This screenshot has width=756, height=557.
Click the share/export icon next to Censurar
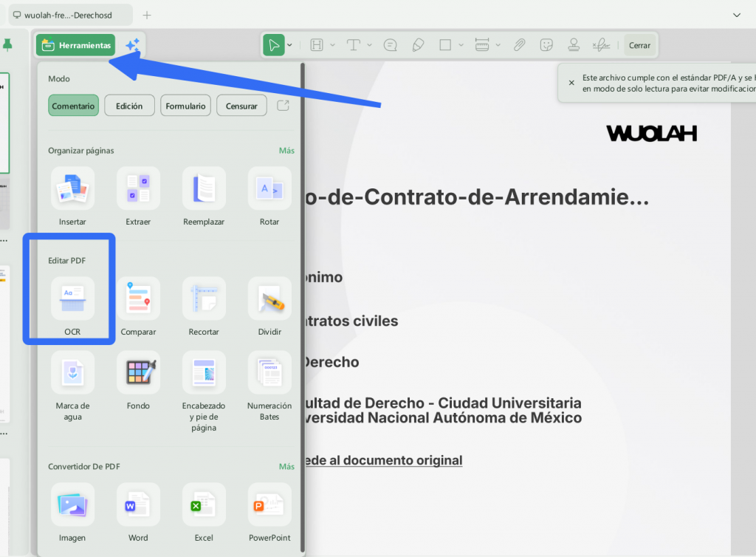pyautogui.click(x=283, y=106)
